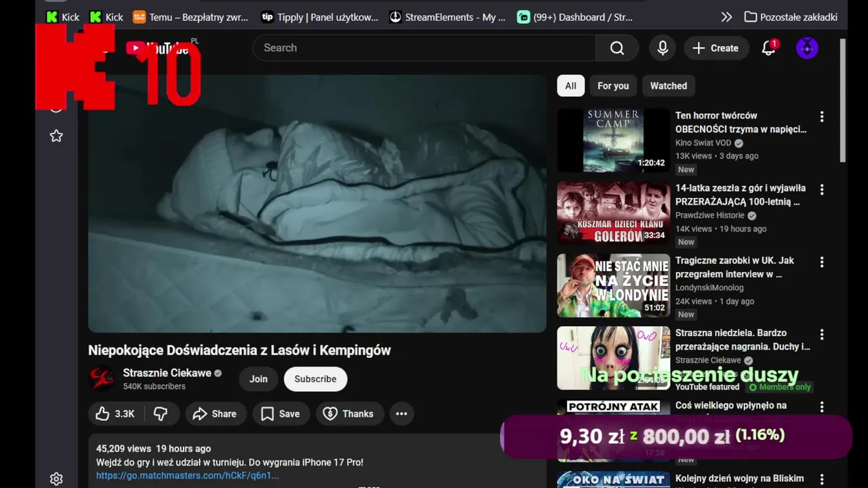Open Pozostałe zakładki folder
The image size is (868, 488).
point(791,17)
